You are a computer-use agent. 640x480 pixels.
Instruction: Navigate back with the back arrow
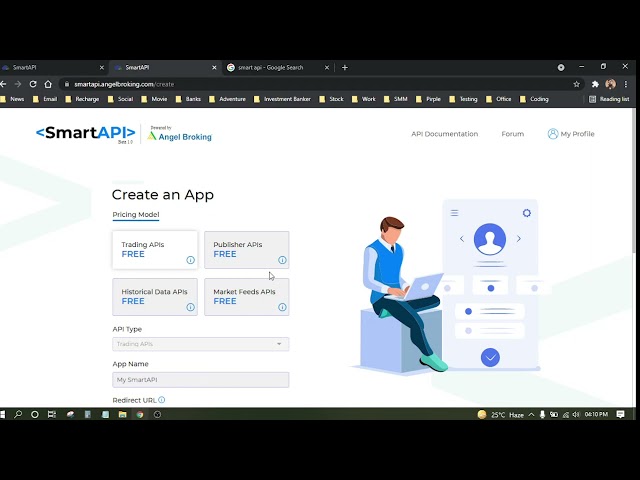[3, 84]
